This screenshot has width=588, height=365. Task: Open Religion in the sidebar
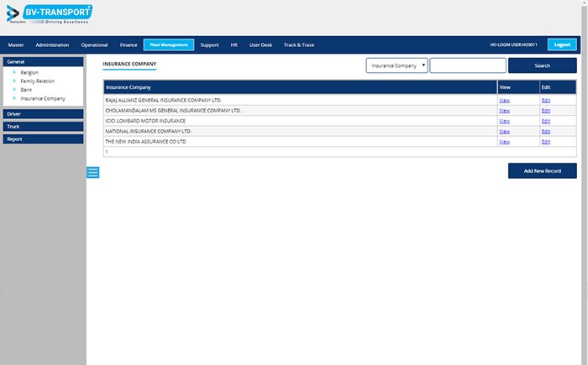(x=29, y=72)
